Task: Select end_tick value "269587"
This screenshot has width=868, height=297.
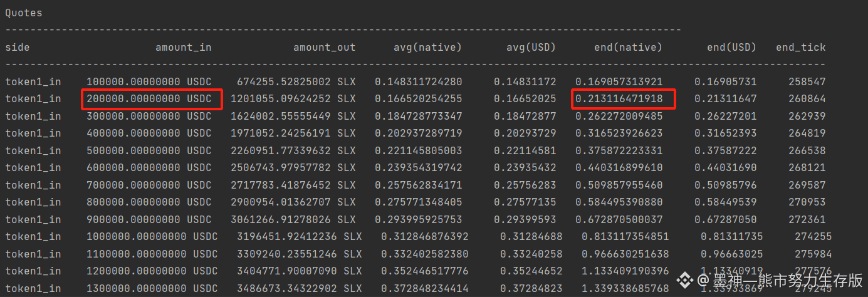Action: pyautogui.click(x=807, y=185)
